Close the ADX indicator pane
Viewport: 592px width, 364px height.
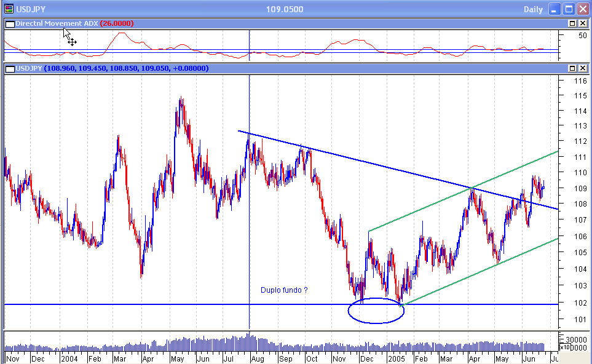point(583,23)
